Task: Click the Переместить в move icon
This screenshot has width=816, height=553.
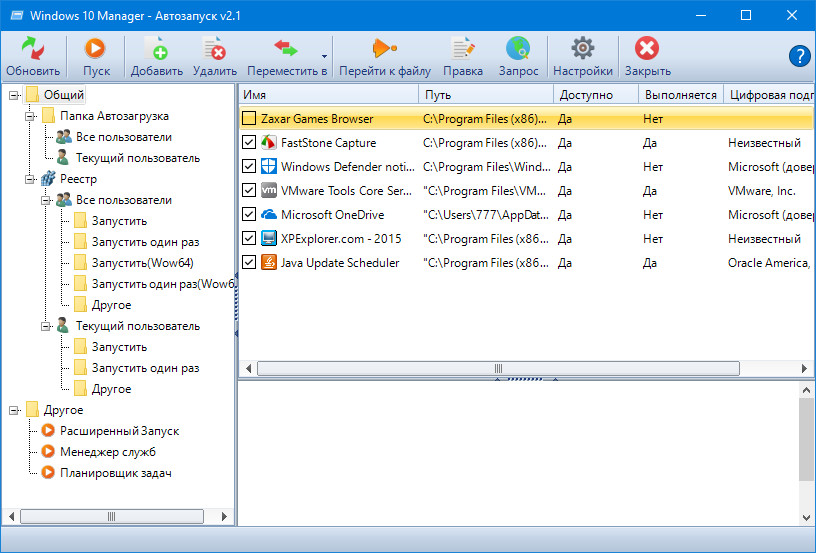Action: pos(286,48)
